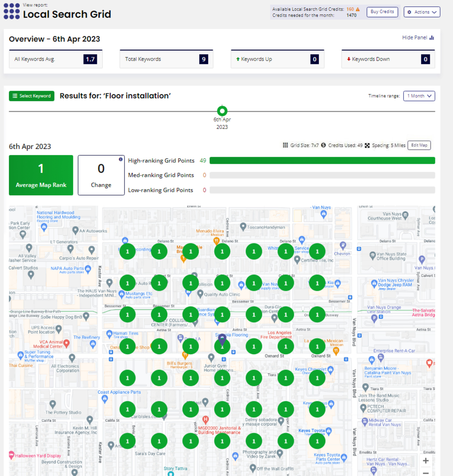
Task: Click the Keywords Up stat card
Action: coord(277,59)
